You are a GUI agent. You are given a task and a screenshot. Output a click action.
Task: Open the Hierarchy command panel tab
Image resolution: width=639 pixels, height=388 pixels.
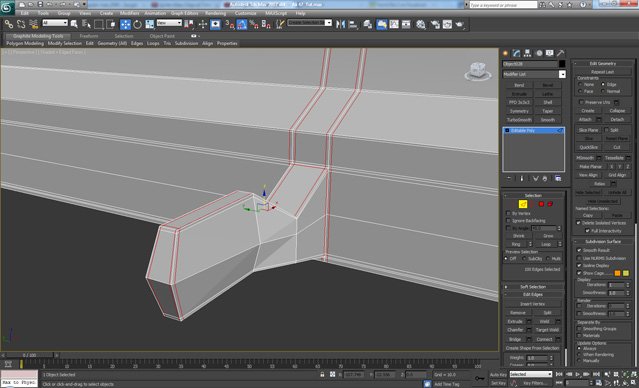coord(527,53)
